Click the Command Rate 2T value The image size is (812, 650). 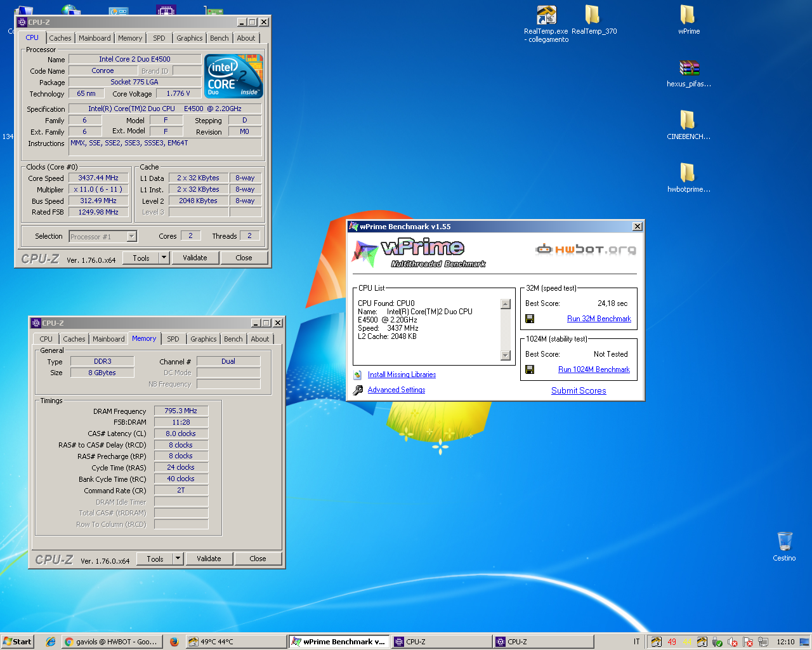[x=181, y=490]
